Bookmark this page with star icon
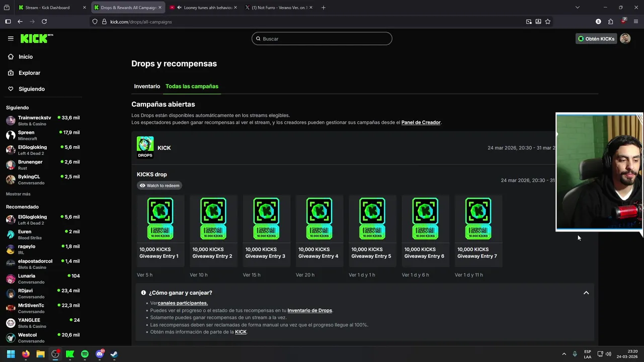Image resolution: width=644 pixels, height=362 pixels. 548,22
